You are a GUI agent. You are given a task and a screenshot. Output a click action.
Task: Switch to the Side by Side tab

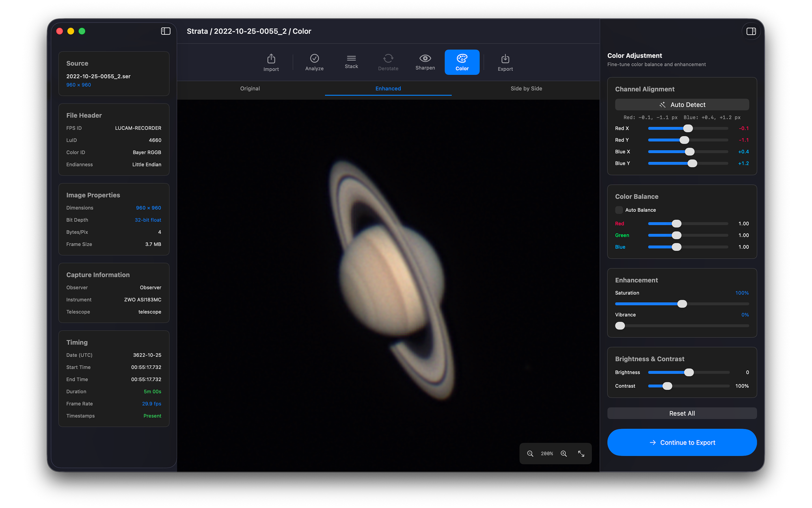point(526,89)
